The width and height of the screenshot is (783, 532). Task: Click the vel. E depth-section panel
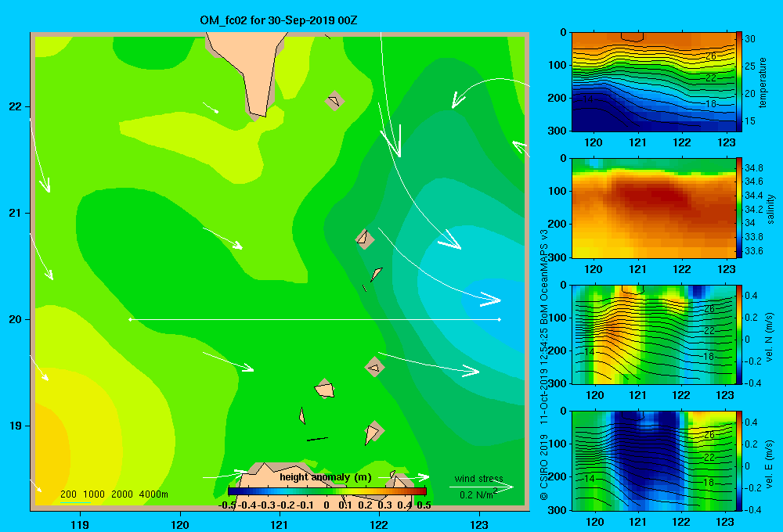click(x=654, y=461)
